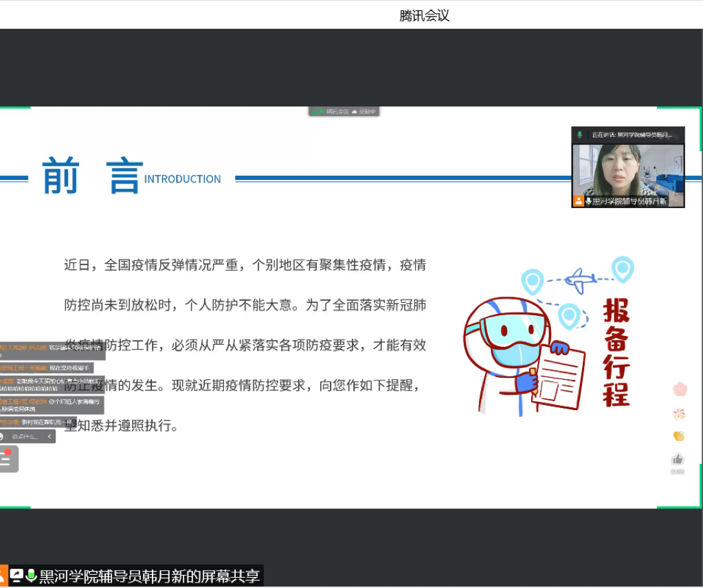
Task: Click the emoji icon in chat input
Action: pyautogui.click(x=2, y=436)
